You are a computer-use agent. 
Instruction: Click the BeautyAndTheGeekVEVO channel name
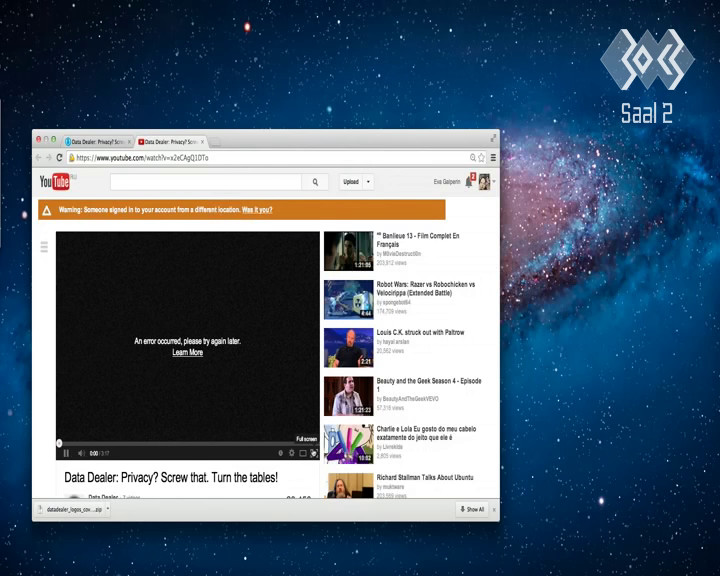(411, 399)
